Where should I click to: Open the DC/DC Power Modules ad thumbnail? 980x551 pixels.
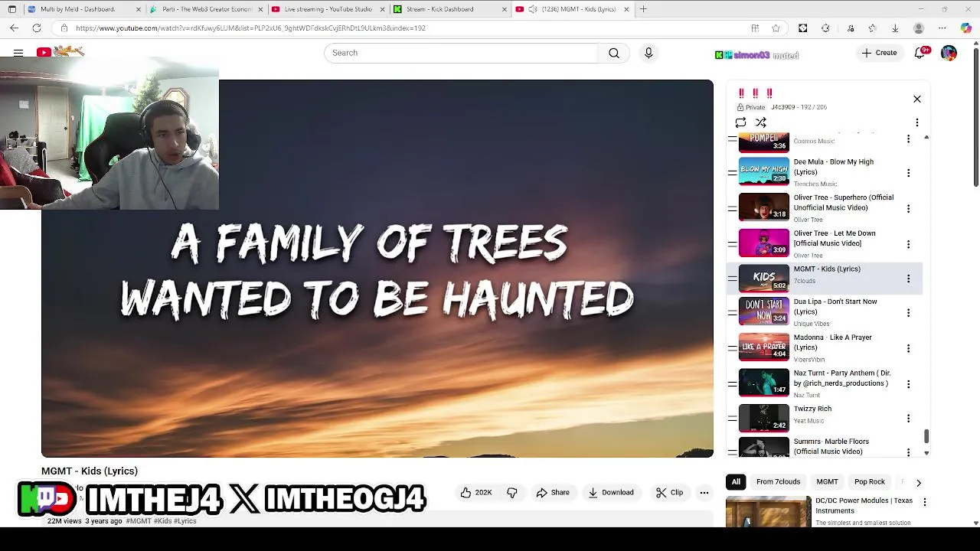[768, 512]
